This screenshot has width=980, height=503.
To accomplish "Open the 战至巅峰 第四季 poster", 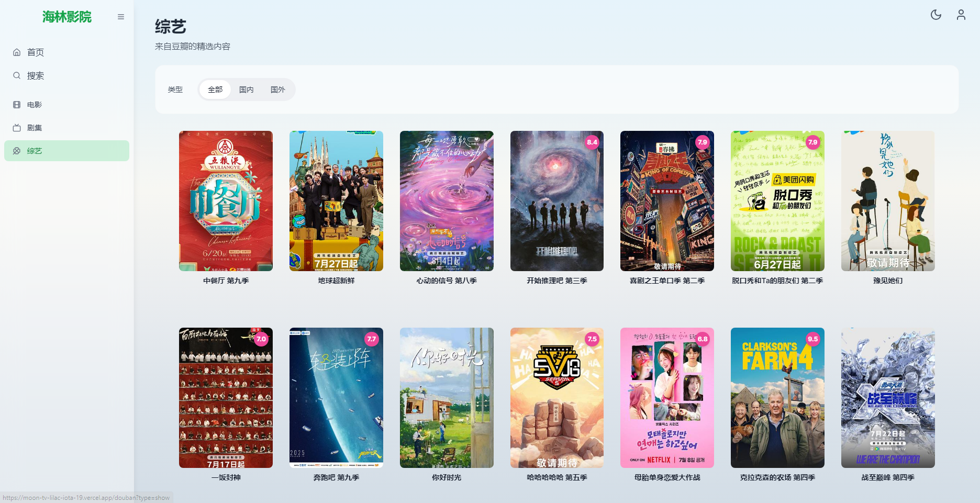I will pyautogui.click(x=888, y=398).
